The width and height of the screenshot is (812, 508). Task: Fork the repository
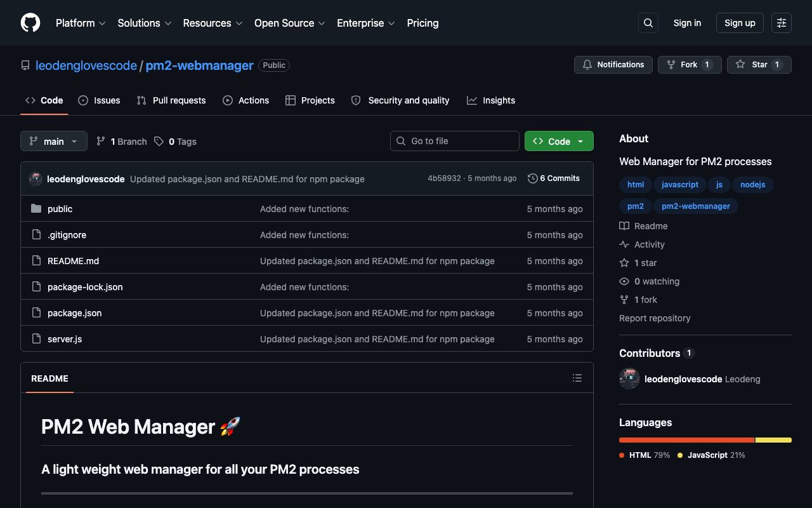click(x=690, y=65)
